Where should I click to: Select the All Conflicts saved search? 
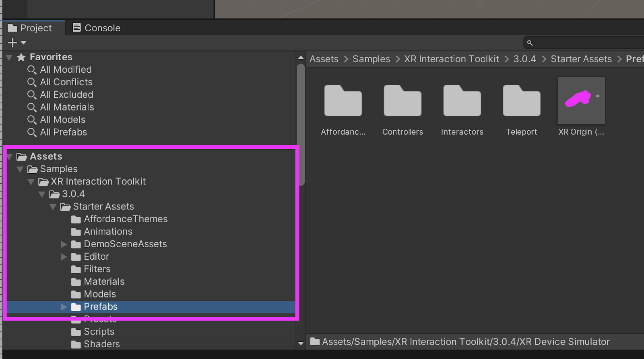[x=66, y=82]
